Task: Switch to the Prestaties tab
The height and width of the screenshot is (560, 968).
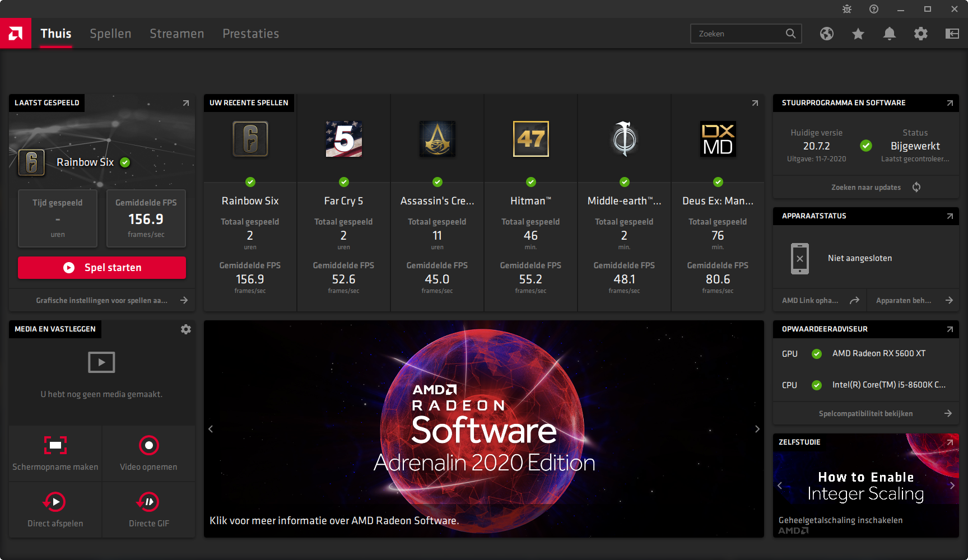Action: (x=251, y=34)
